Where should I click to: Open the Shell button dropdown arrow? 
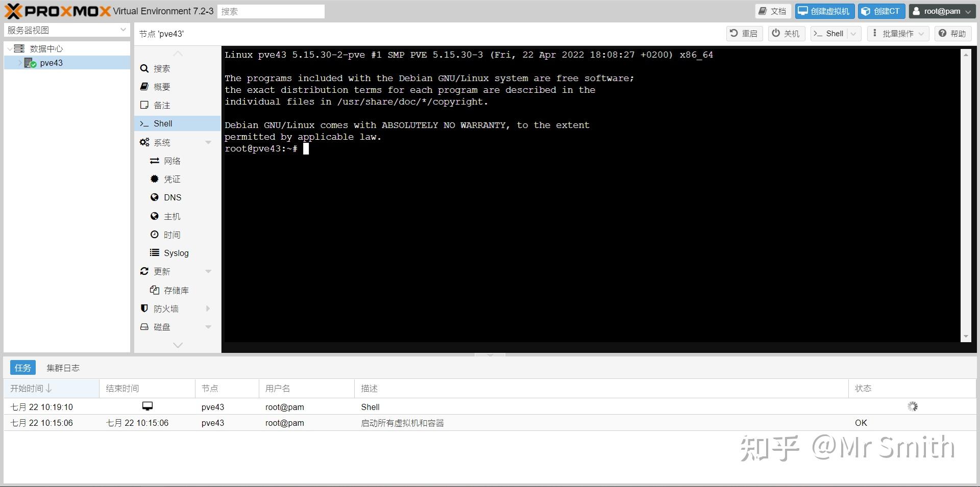[x=852, y=34]
